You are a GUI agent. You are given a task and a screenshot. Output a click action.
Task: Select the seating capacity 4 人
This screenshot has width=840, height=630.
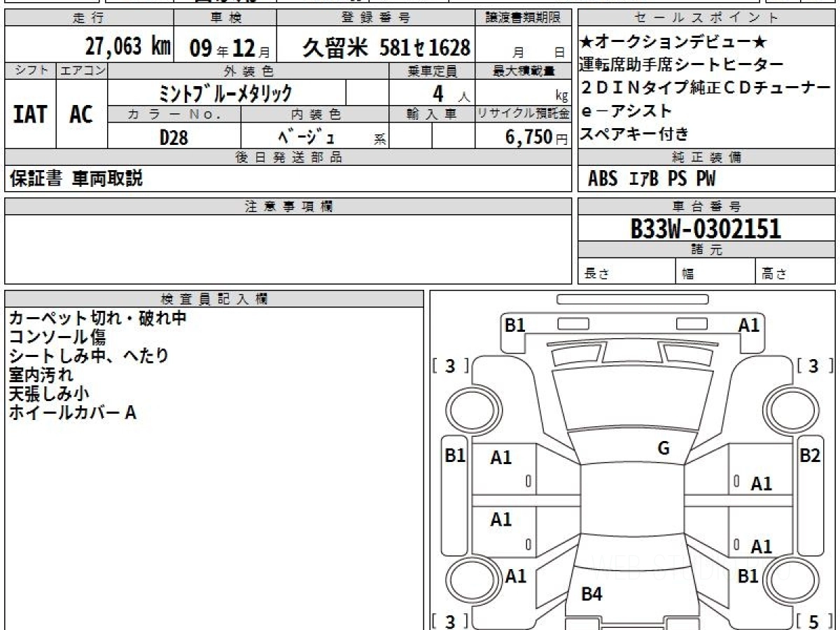point(451,92)
